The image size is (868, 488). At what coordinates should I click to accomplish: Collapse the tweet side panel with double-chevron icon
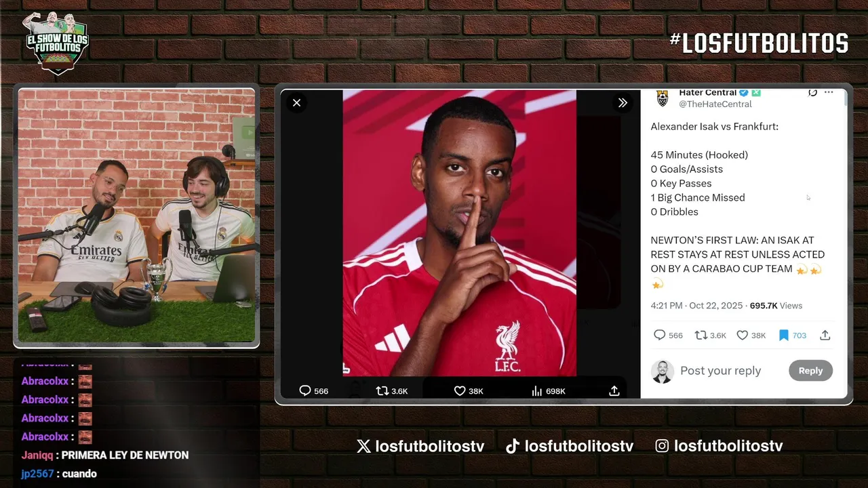click(x=623, y=103)
